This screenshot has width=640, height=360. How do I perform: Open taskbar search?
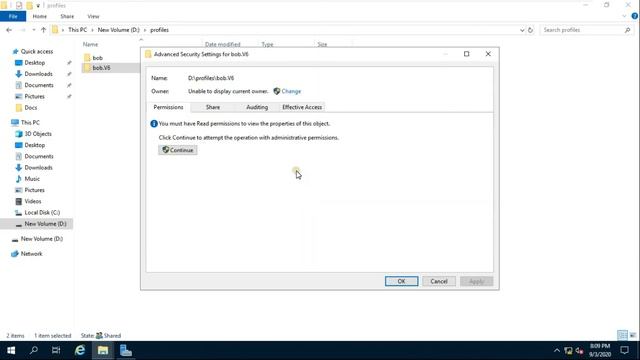(34, 351)
